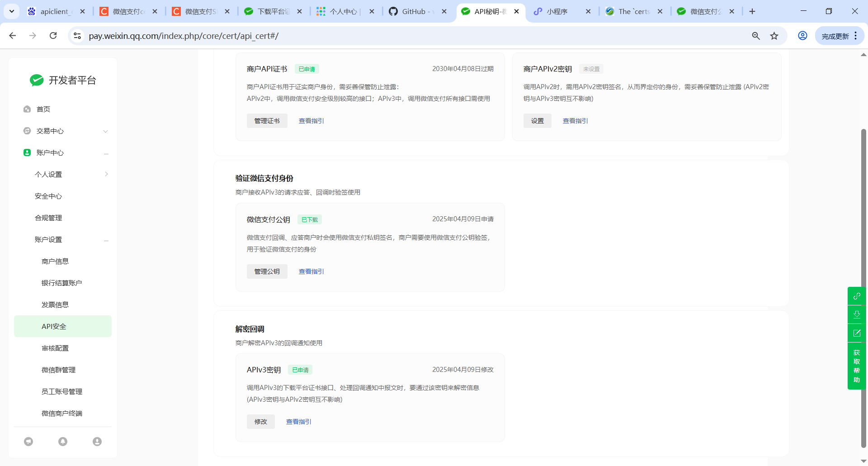Open 查看指引 link for 商户API证书
The height and width of the screenshot is (466, 868).
311,121
